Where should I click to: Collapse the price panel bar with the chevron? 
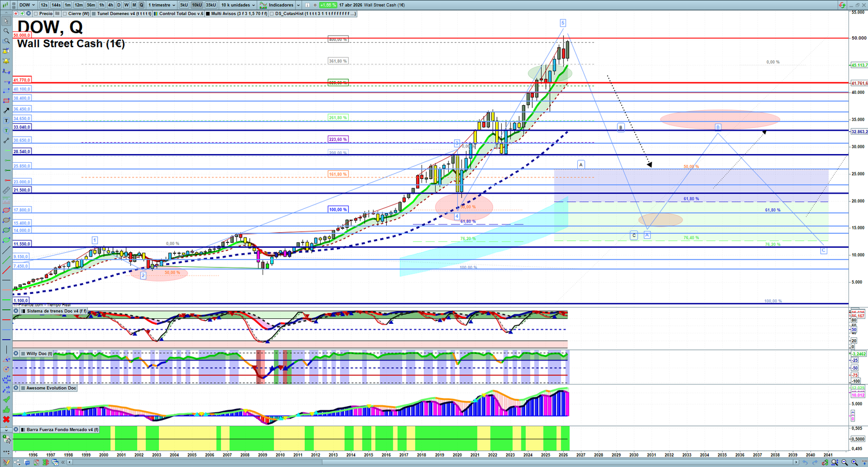coord(6,14)
